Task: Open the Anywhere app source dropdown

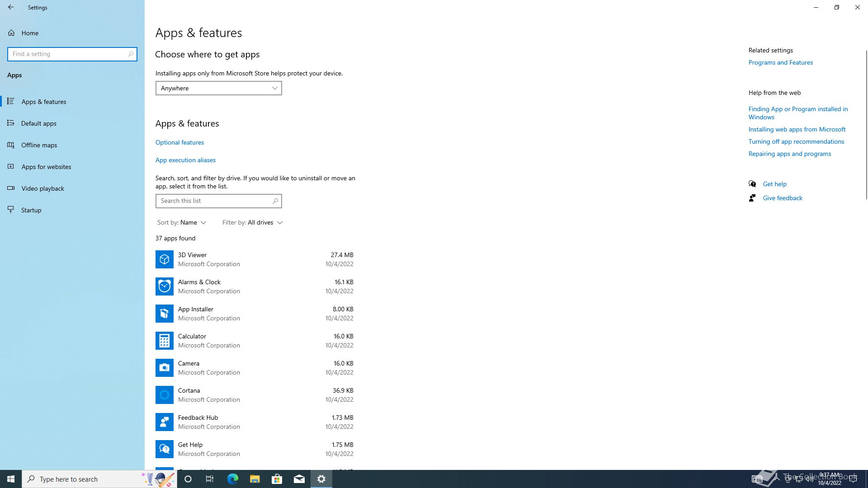Action: tap(219, 88)
